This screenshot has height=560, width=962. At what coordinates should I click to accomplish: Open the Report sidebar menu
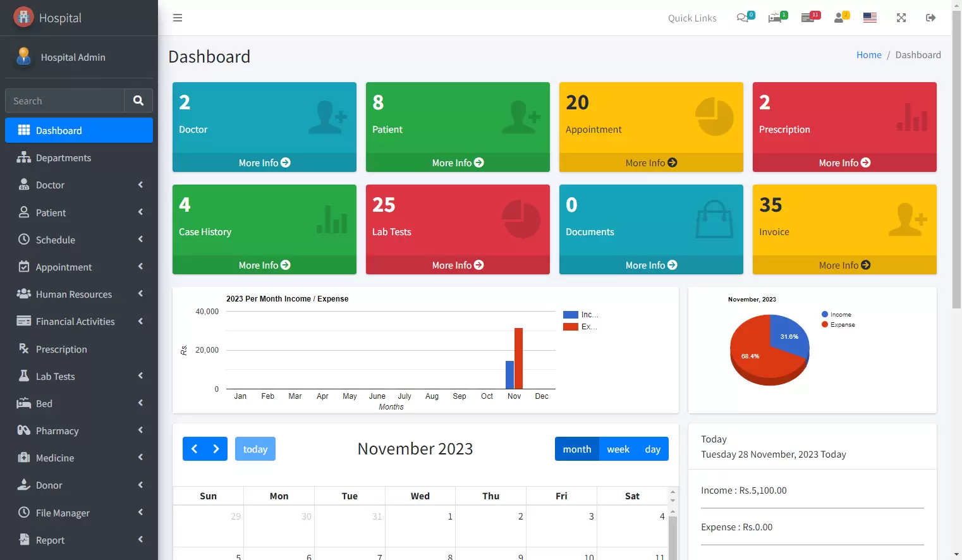(79, 540)
